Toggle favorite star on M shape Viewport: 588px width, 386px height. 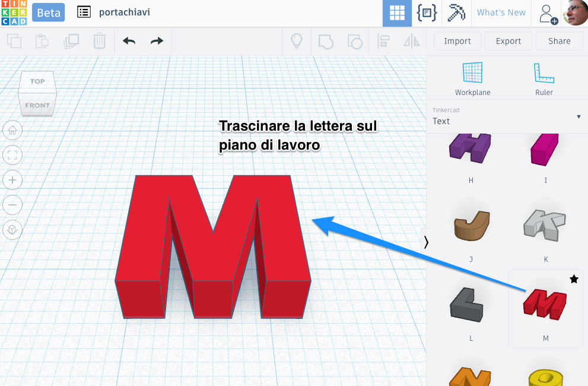574,279
